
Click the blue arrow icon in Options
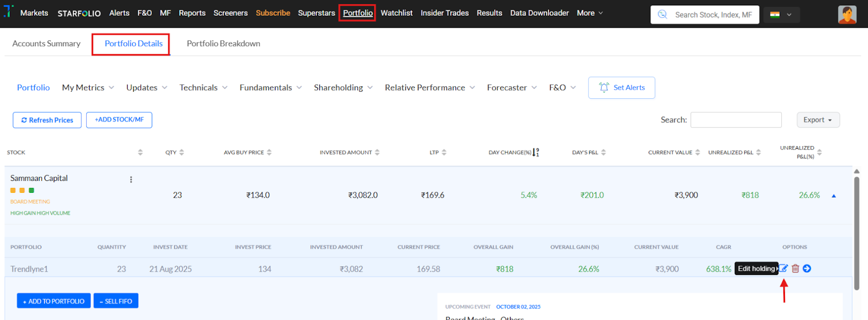click(x=807, y=268)
